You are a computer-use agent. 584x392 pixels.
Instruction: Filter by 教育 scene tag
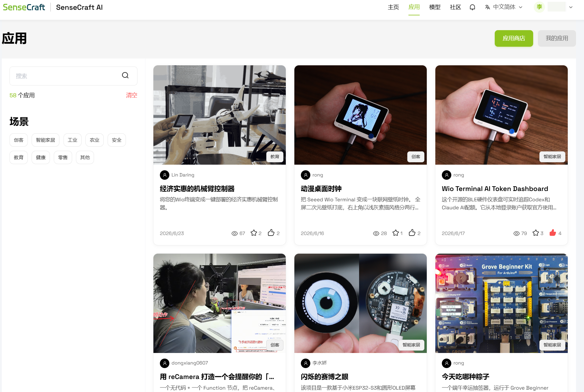19,158
